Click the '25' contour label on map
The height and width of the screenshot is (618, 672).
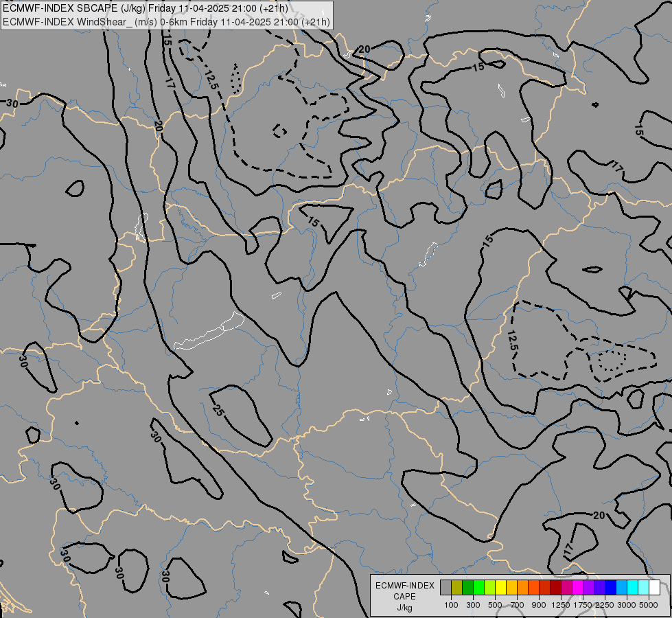pyautogui.click(x=218, y=411)
